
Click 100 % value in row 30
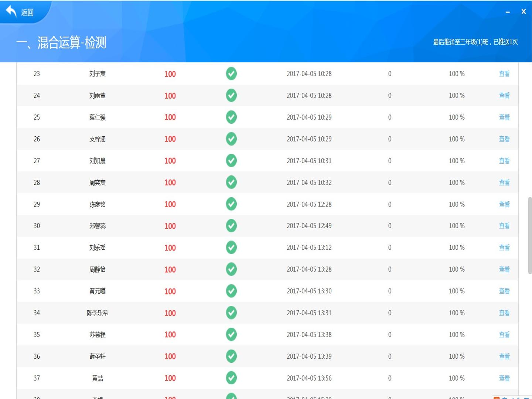(x=457, y=226)
